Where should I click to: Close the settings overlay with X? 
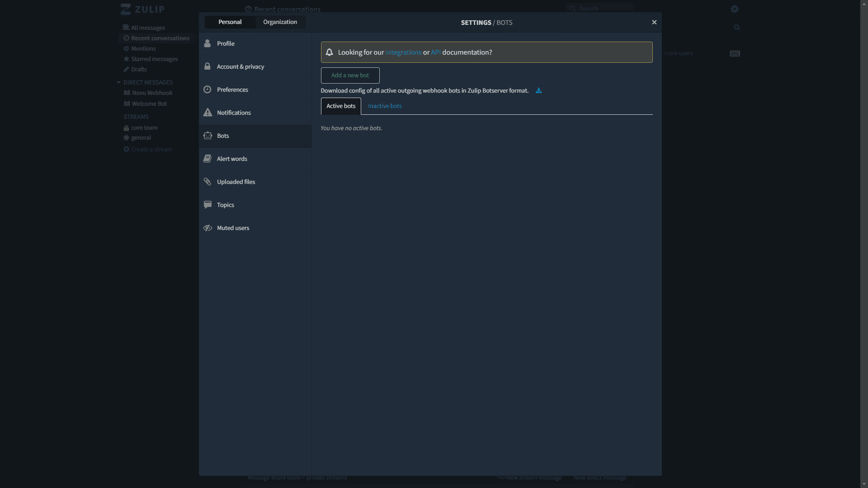coord(654,22)
